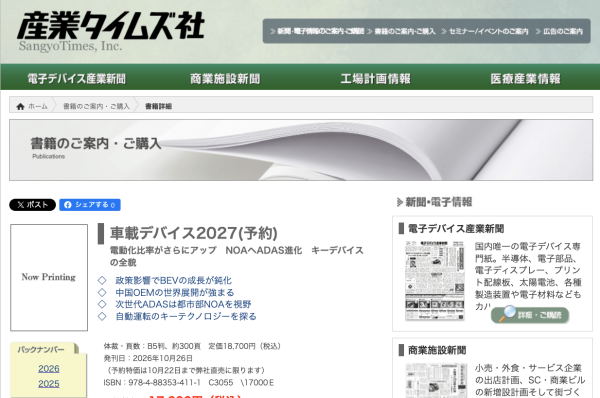This screenshot has width=600, height=398.
Task: Go to 書籍のご案内・ご購入 breadcrumb
Action: point(96,106)
